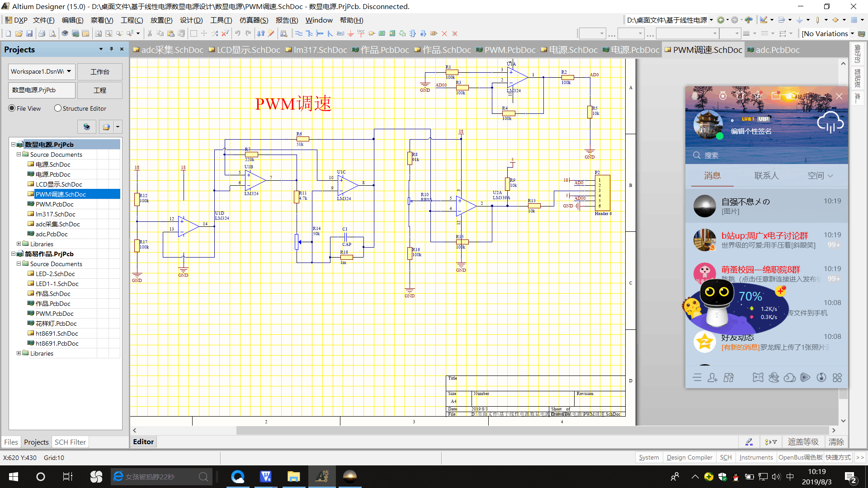The height and width of the screenshot is (488, 868).
Task: Expand Libraries under 数显电源.PrjPcb
Action: 19,244
